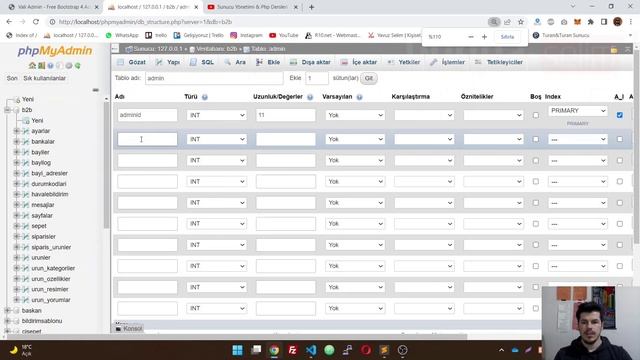640x360 pixels.
Task: Open the SQL tab
Action: pyautogui.click(x=202, y=62)
